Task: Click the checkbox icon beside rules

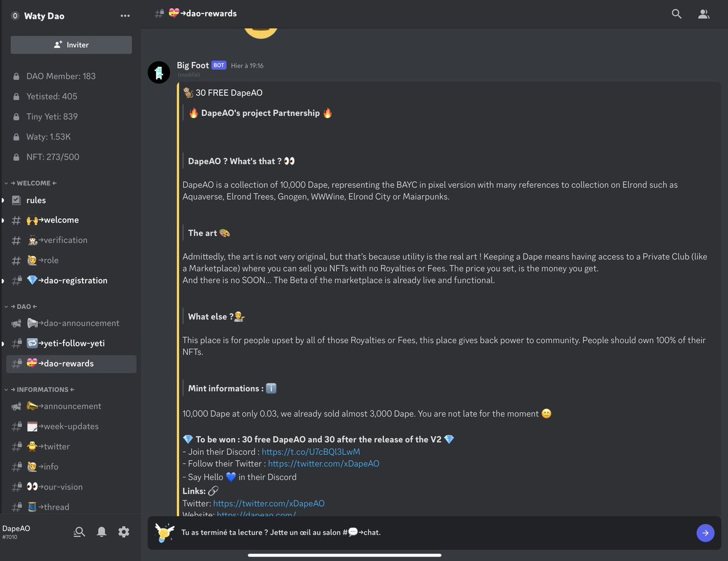Action: [16, 200]
